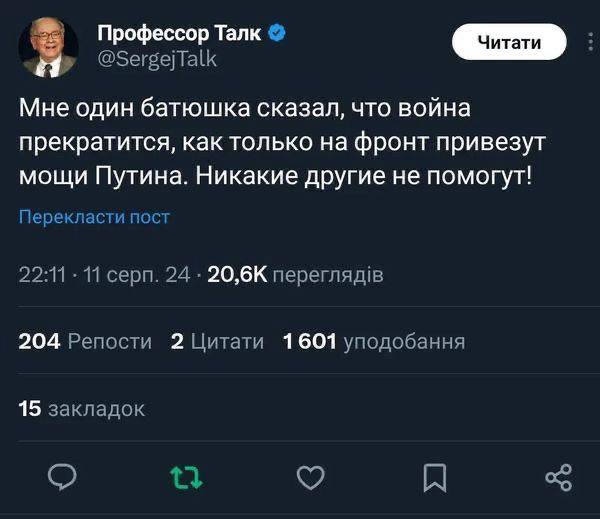The width and height of the screenshot is (600, 519).
Task: View the 20,6K переглядів analytics
Action: tap(294, 274)
